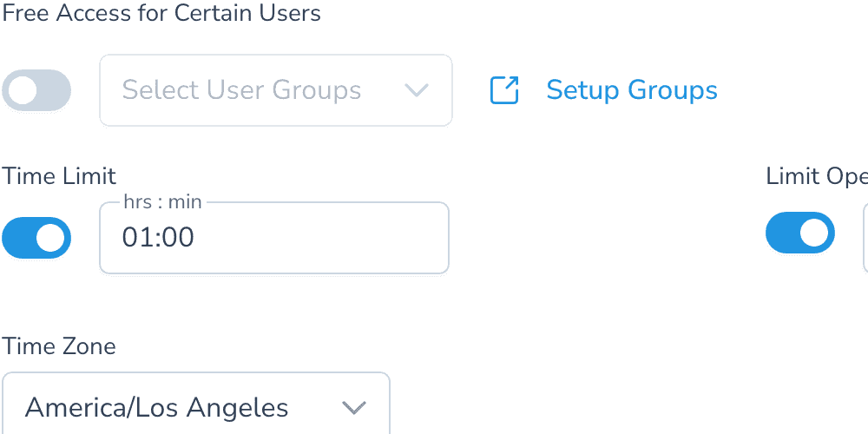Click the Free Access for Certain Users heading
868x434 pixels.
tap(161, 13)
